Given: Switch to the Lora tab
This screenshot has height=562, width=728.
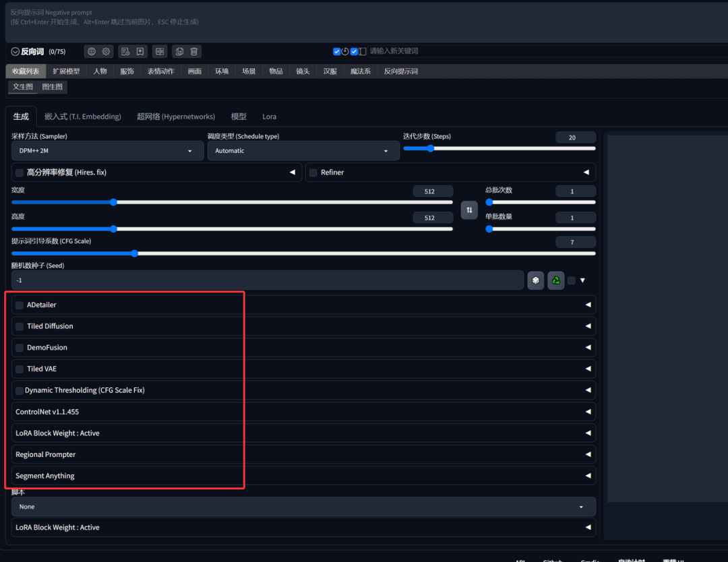Looking at the screenshot, I should click(269, 117).
